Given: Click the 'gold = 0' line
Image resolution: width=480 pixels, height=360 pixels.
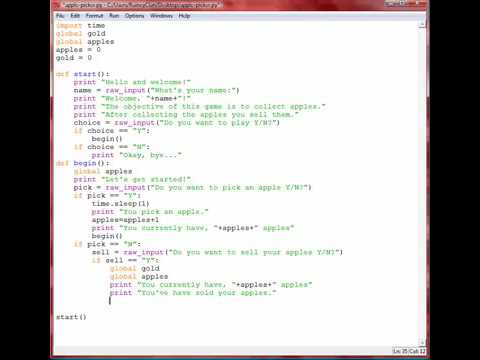Looking at the screenshot, I should click(74, 58).
